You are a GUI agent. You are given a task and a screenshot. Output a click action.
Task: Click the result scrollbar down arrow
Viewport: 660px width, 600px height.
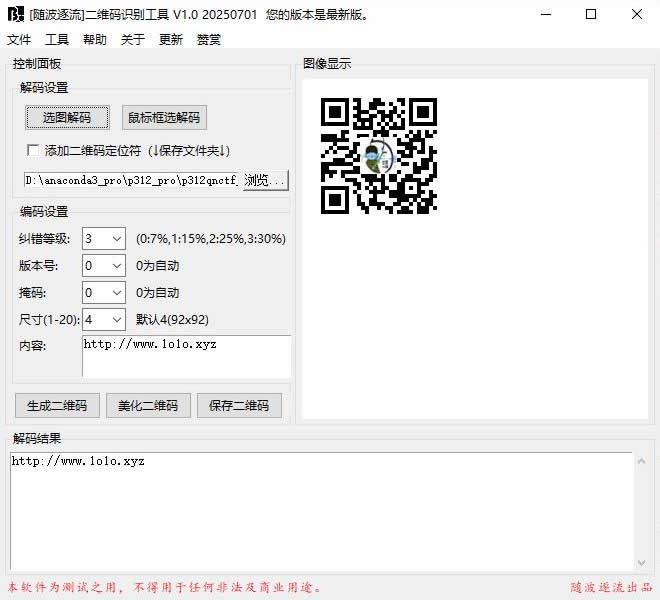click(x=641, y=563)
